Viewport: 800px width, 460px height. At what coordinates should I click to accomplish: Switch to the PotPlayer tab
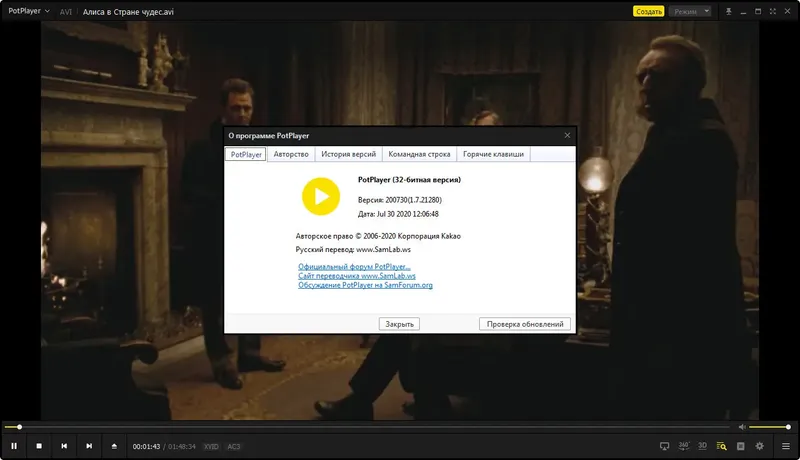[x=246, y=154]
